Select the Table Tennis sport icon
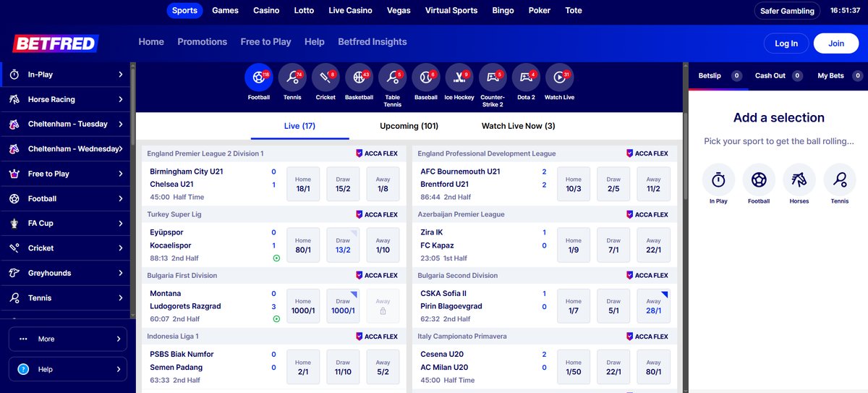868x393 pixels. [392, 77]
